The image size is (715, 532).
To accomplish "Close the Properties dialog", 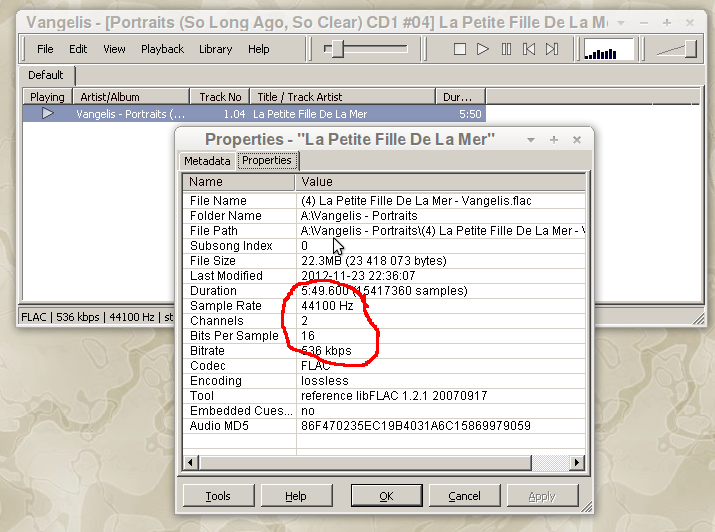I will (x=577, y=139).
